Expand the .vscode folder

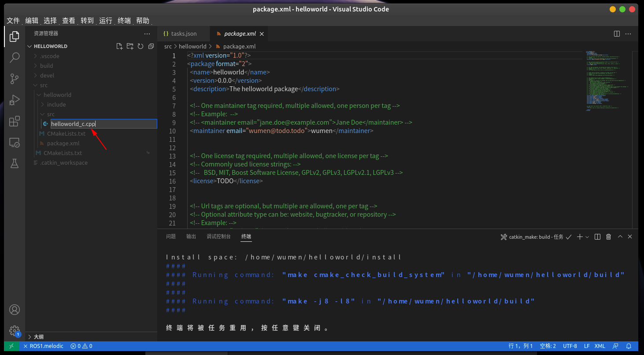click(49, 56)
